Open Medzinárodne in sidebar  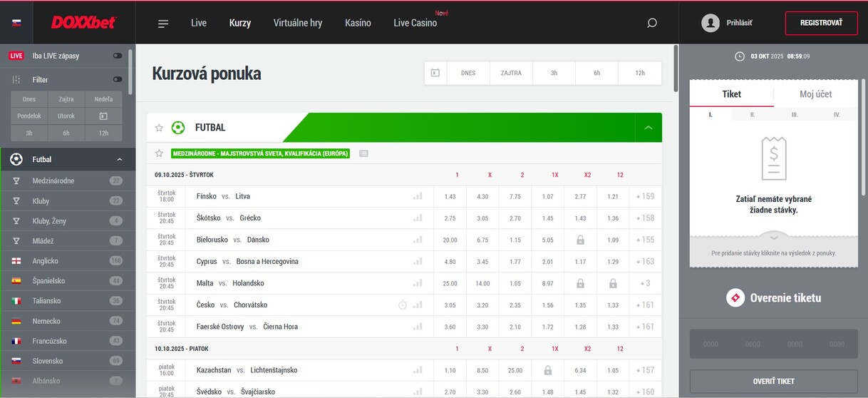(68, 181)
